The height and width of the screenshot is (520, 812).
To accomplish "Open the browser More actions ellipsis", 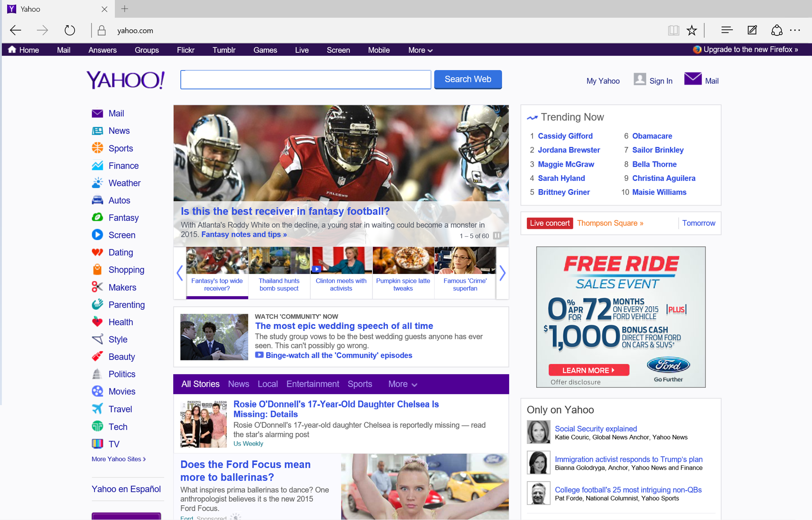I will pyautogui.click(x=795, y=30).
